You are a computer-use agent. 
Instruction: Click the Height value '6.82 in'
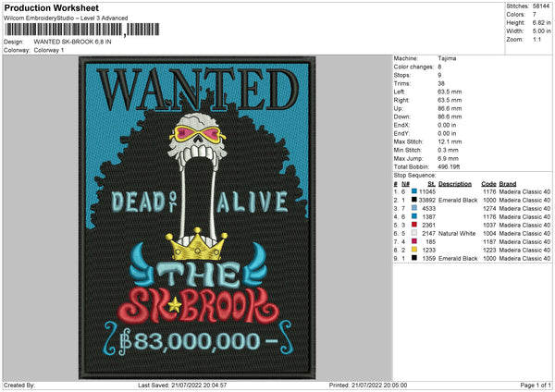pyautogui.click(x=541, y=22)
